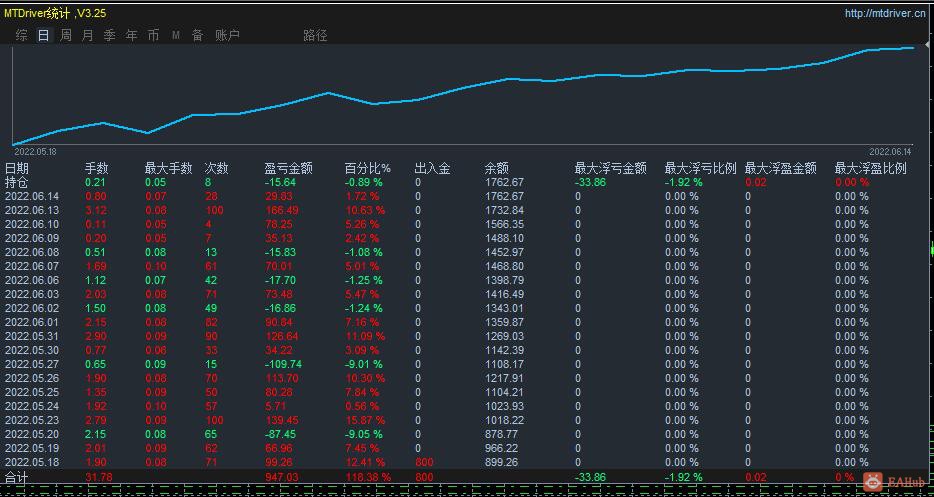Select the 2022.05.23 row date
The height and width of the screenshot is (497, 934).
pos(32,420)
